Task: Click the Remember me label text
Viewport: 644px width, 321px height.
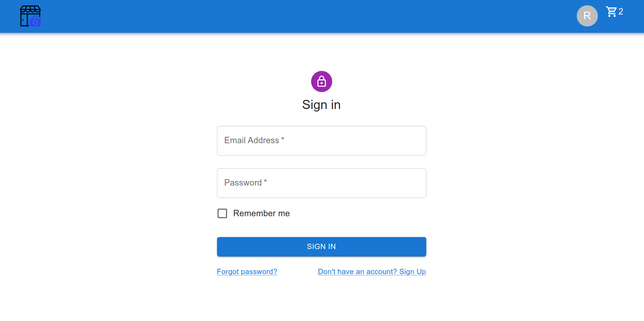Action: pyautogui.click(x=261, y=213)
